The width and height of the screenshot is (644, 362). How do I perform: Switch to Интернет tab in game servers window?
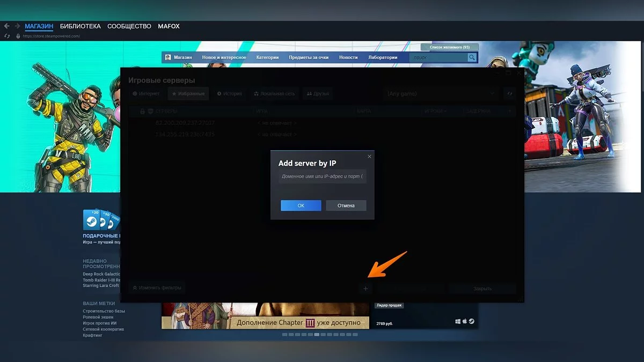pyautogui.click(x=146, y=94)
